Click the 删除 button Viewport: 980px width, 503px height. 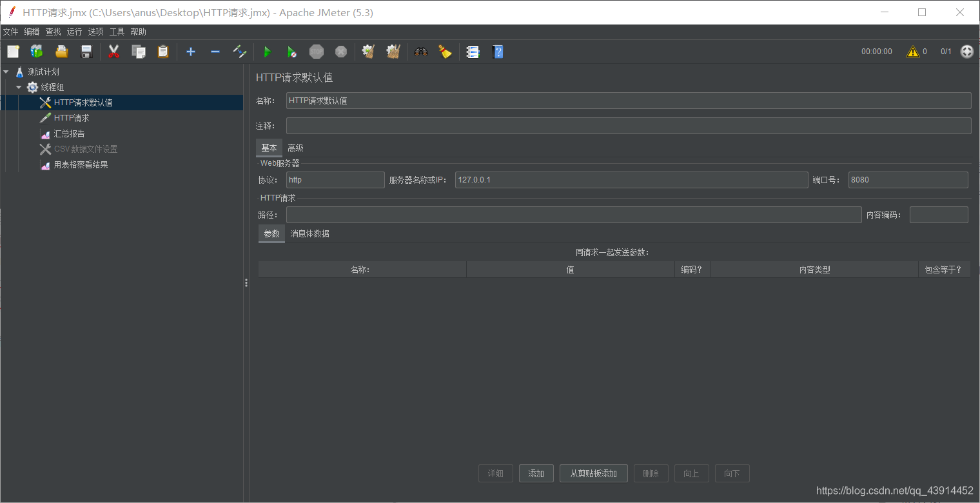pos(651,473)
